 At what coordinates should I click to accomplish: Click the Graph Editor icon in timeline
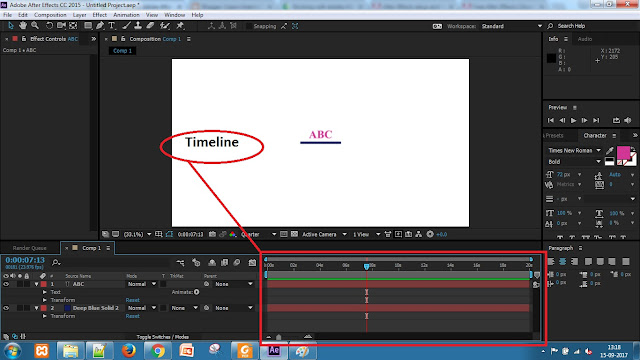click(x=252, y=262)
